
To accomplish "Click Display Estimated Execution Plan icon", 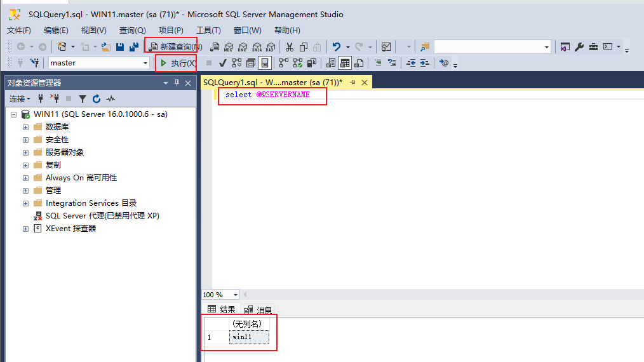I will pos(237,63).
